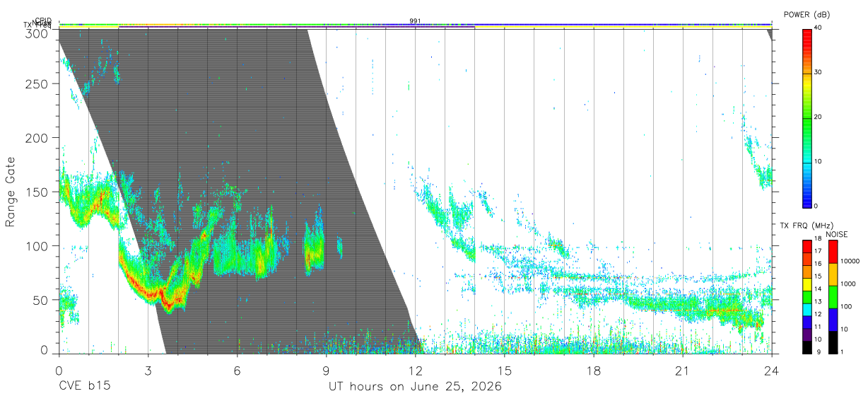Click the 13 label on TX FRQ scale
868x401 pixels.
pos(818,302)
